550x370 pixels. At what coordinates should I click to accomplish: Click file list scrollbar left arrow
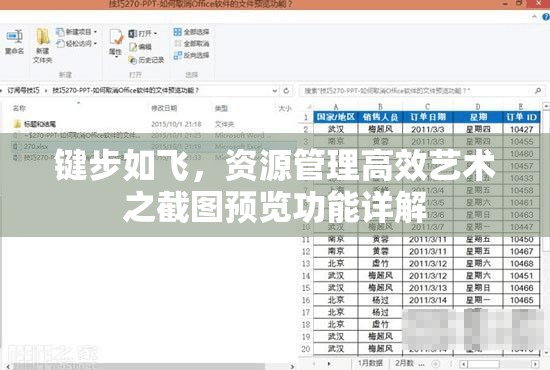pyautogui.click(x=7, y=367)
